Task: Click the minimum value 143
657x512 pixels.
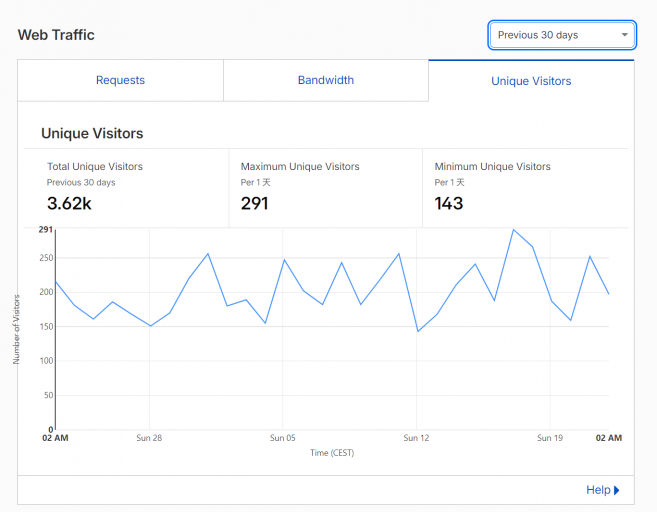Action: 449,204
